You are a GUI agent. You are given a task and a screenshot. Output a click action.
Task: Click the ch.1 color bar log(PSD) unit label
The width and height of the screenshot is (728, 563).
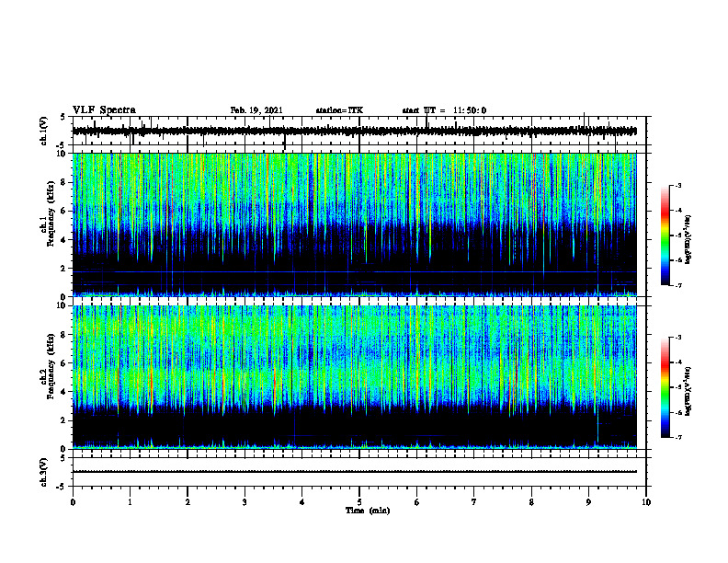click(688, 239)
